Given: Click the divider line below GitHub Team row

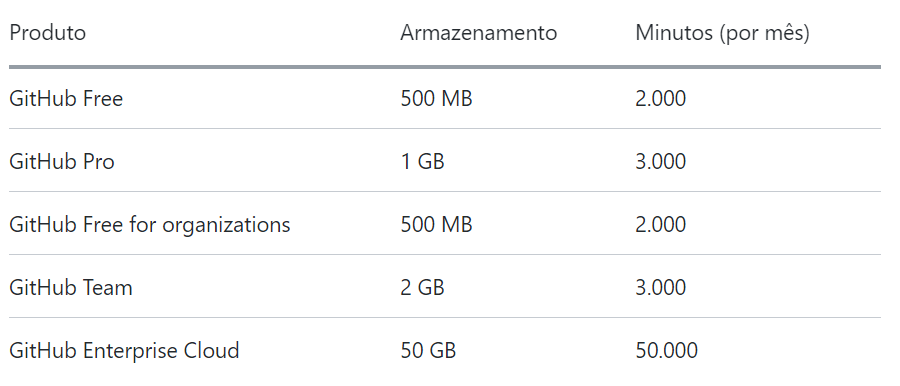Looking at the screenshot, I should [x=445, y=318].
